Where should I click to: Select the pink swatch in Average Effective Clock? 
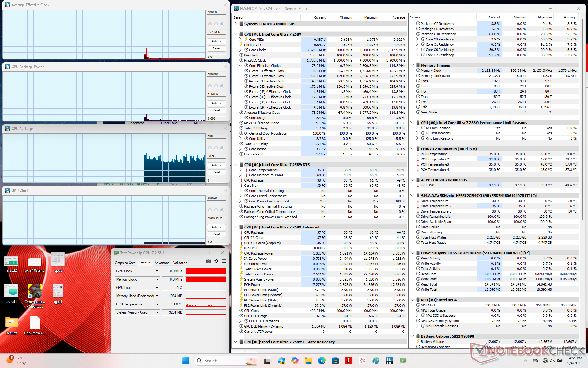click(210, 24)
